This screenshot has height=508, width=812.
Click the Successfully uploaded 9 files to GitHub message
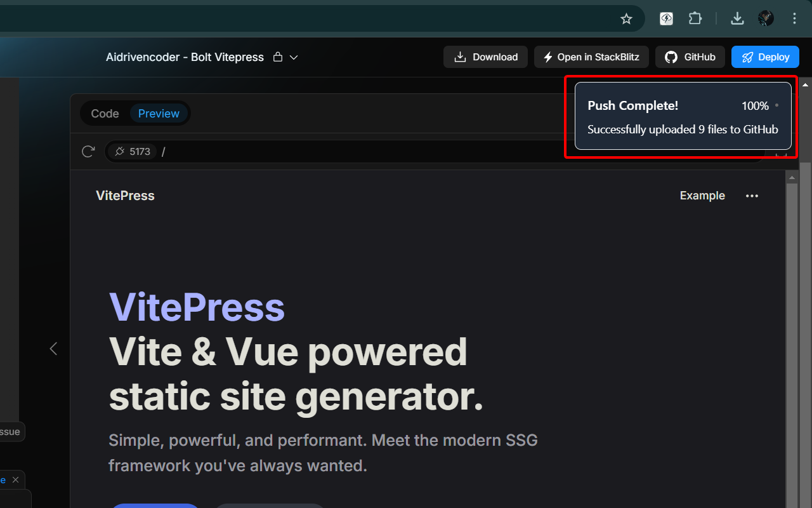(683, 130)
